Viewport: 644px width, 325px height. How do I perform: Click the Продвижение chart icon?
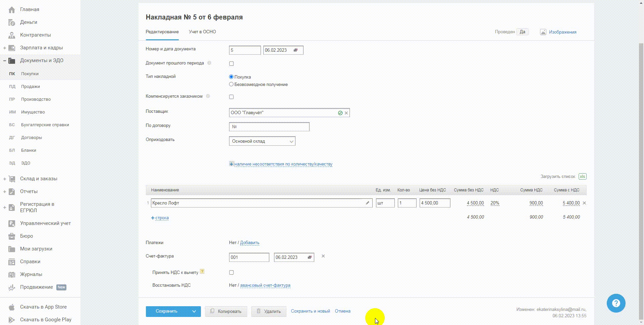tap(12, 287)
